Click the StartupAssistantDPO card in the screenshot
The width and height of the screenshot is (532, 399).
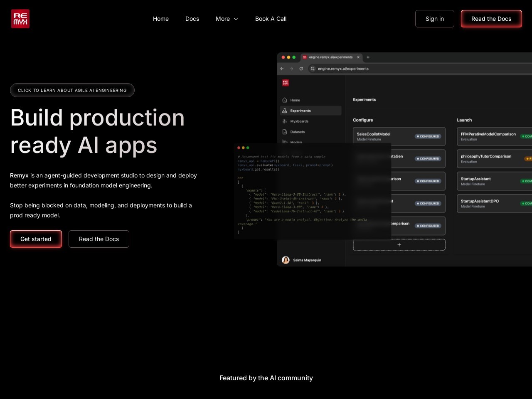tap(495, 203)
